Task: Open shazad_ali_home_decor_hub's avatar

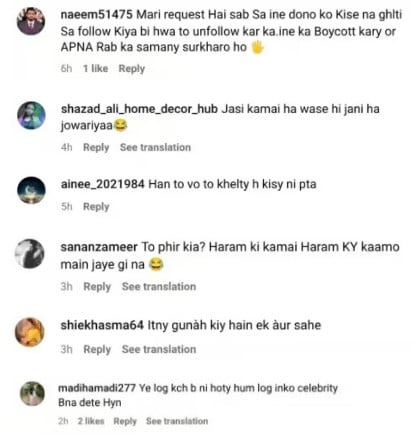Action: tap(31, 115)
